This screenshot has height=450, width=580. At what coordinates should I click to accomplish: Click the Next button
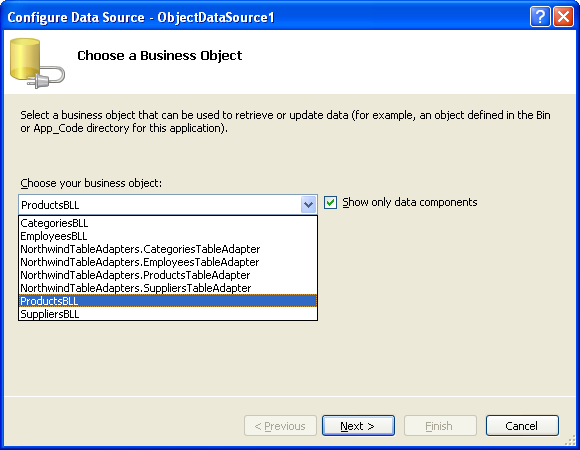pos(358,426)
